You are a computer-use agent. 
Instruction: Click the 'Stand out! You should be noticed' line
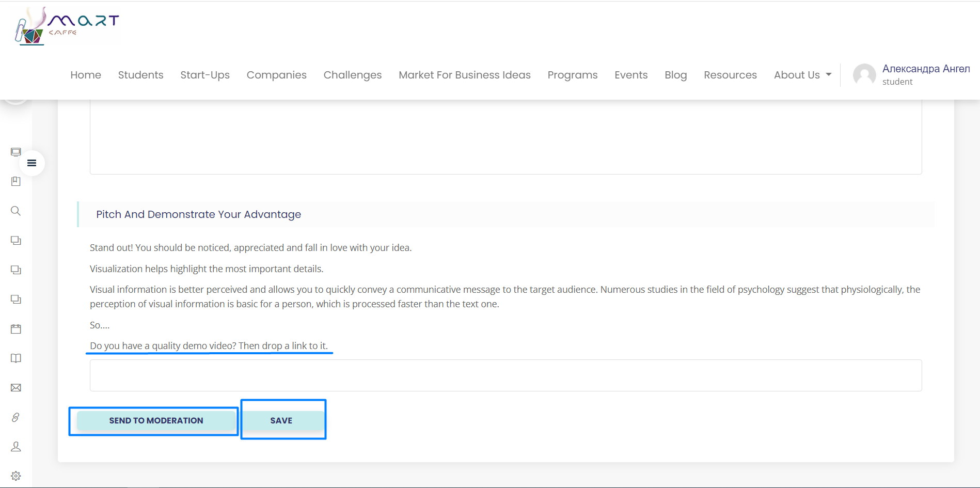tap(250, 247)
